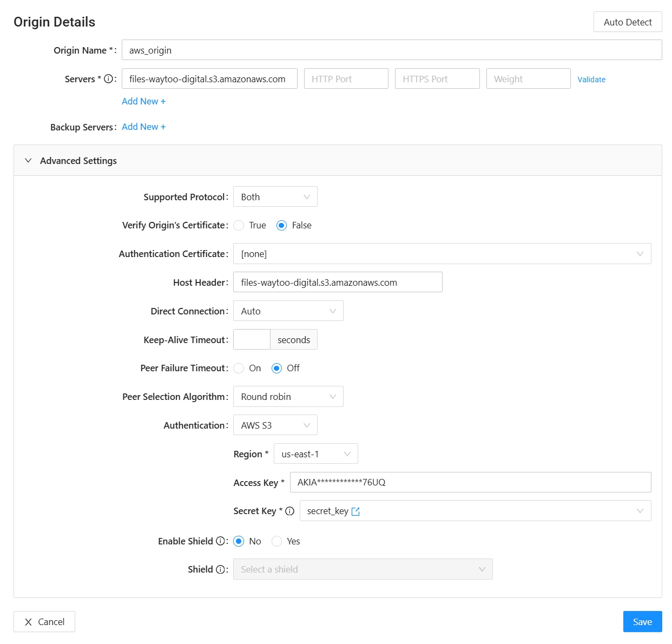
Task: Open the secret_key external link icon
Action: point(355,511)
